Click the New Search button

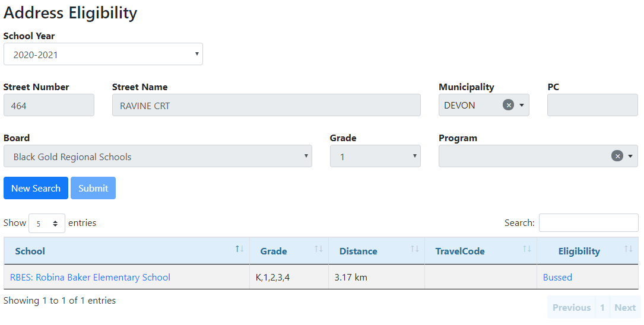coord(36,188)
